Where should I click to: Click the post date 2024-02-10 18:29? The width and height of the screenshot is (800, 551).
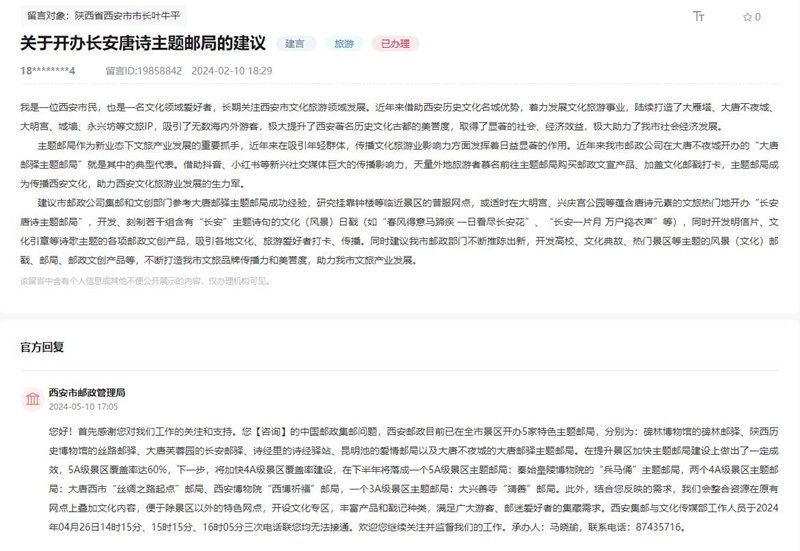pyautogui.click(x=232, y=71)
